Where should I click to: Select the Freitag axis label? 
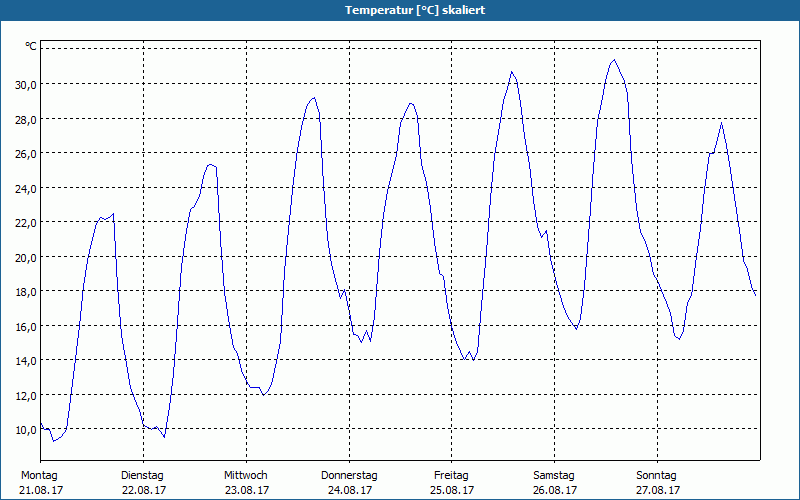tap(451, 476)
